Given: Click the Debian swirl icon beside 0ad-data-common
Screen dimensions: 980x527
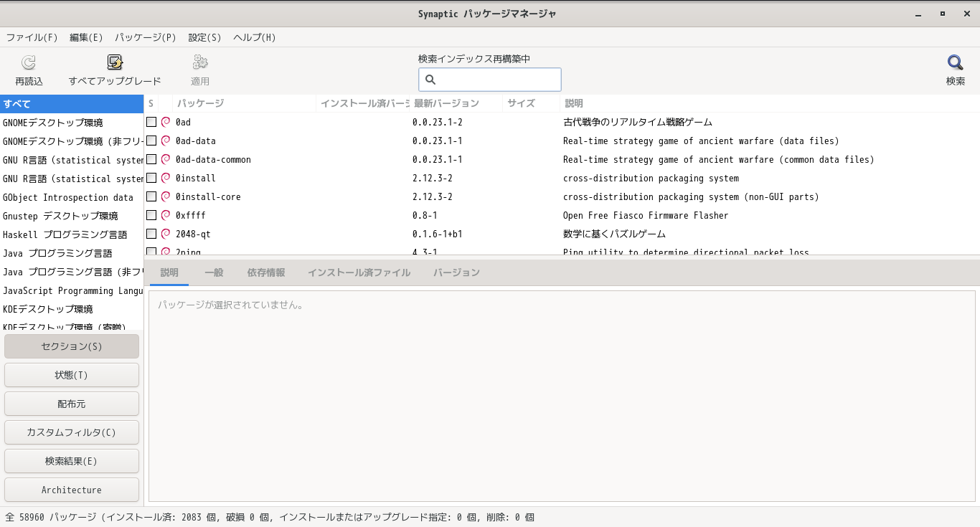Looking at the screenshot, I should (x=166, y=159).
